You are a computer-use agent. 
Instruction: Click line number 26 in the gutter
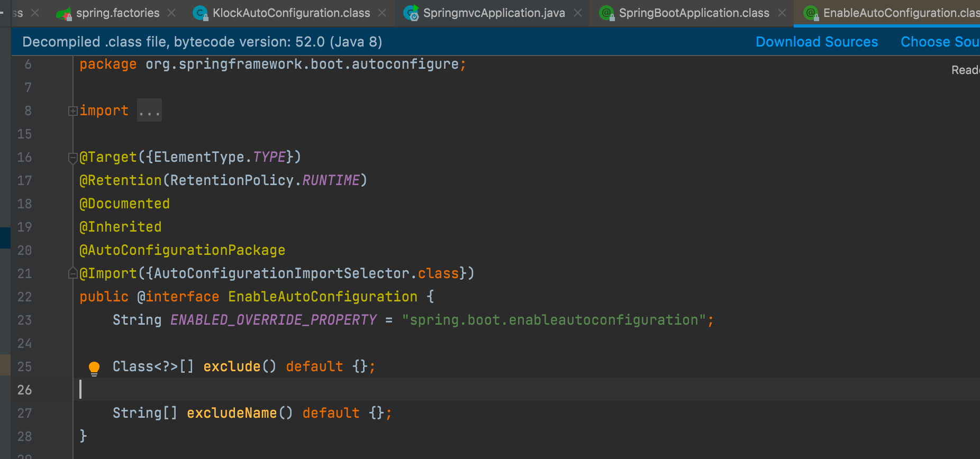(x=24, y=390)
